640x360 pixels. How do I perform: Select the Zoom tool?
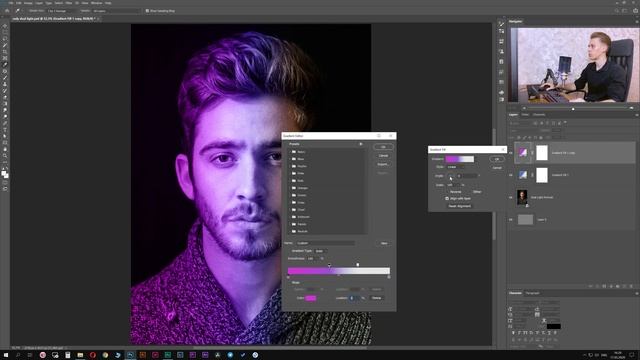point(5,156)
